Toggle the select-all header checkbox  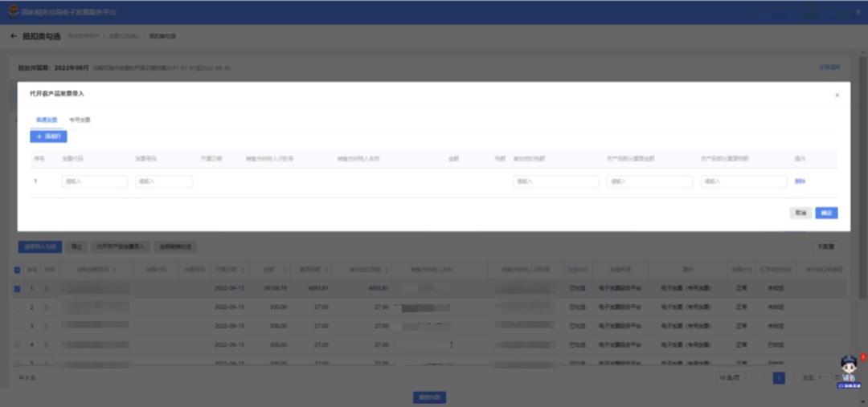click(x=18, y=270)
